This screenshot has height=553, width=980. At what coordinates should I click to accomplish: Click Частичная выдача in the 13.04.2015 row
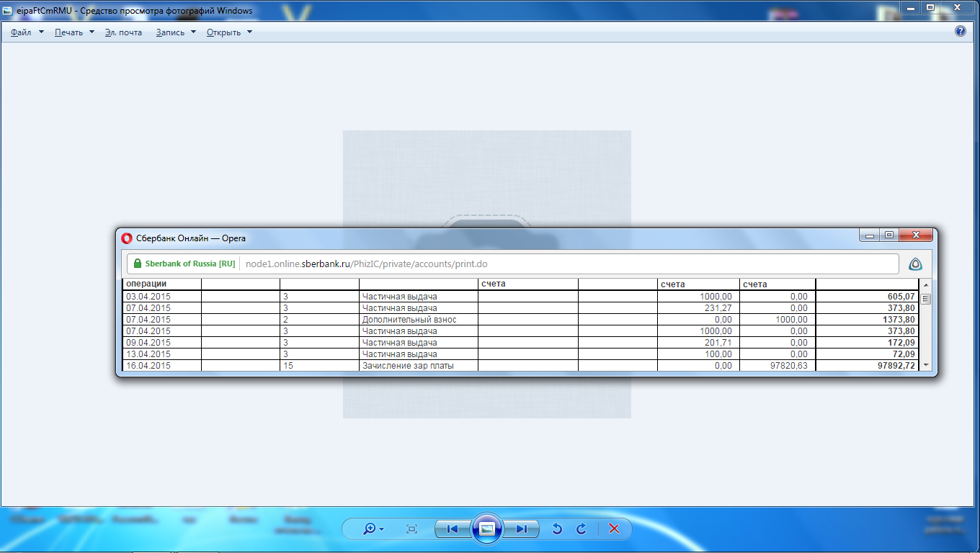click(x=400, y=354)
